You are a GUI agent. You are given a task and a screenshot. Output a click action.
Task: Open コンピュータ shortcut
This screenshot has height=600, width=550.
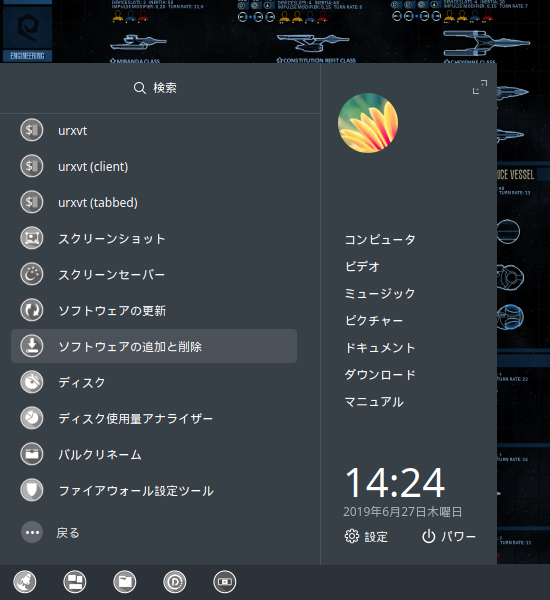pos(380,240)
